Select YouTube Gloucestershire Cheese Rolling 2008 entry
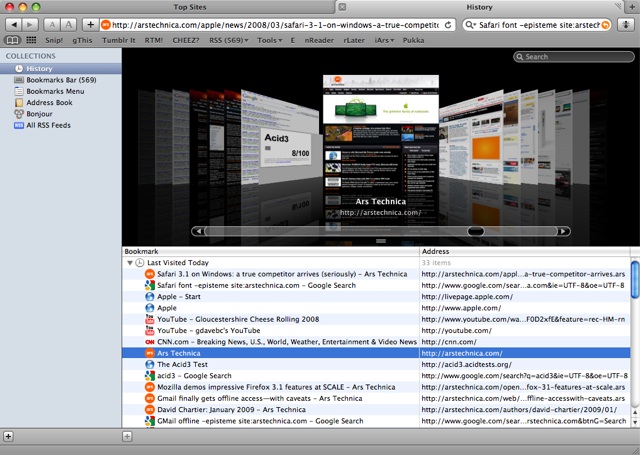Screen dimensions: 640x455 (376, 319)
